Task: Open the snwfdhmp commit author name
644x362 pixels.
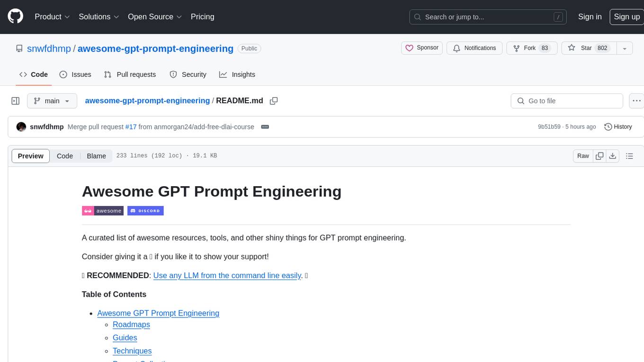Action: click(x=47, y=127)
